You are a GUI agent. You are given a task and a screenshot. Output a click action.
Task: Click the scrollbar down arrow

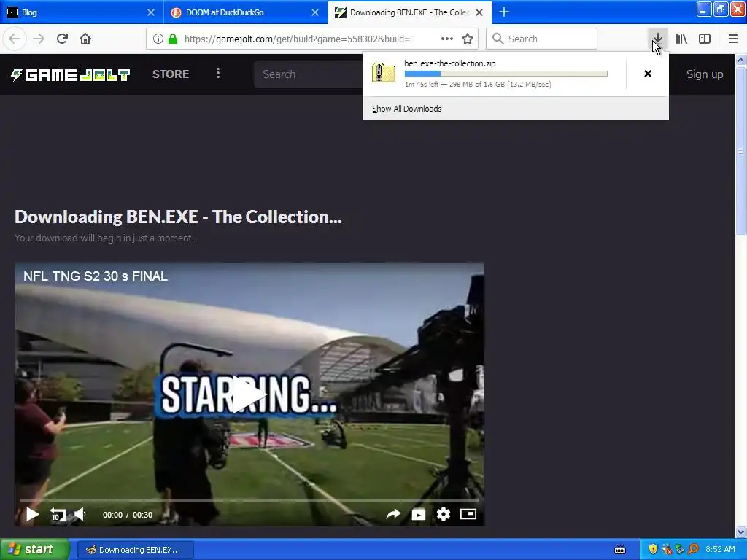coord(740,532)
